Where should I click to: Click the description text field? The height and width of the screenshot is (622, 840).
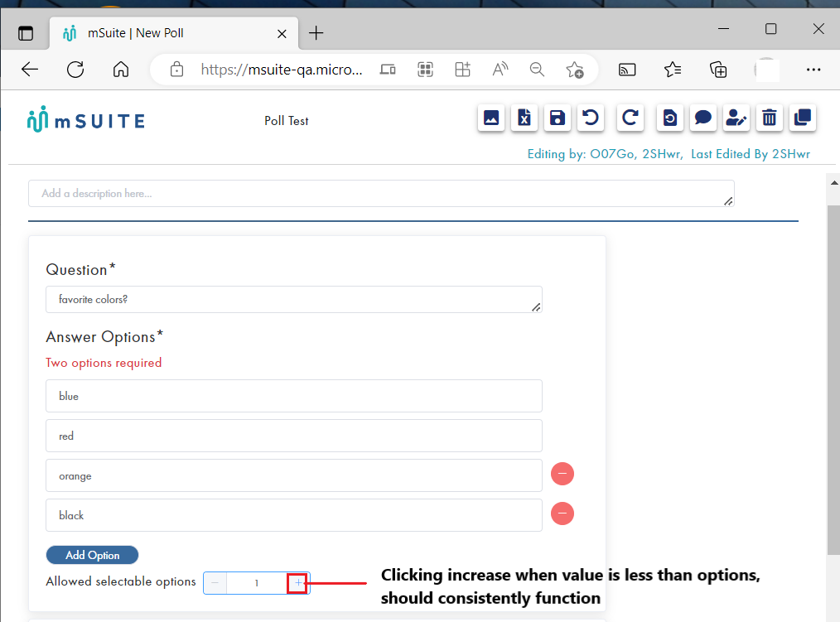tap(380, 193)
